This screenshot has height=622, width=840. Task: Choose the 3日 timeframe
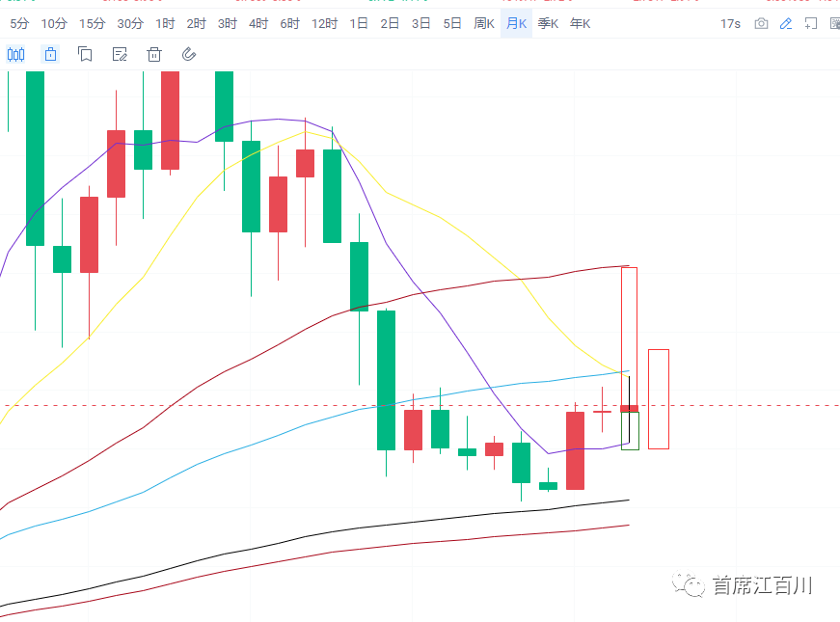[420, 23]
